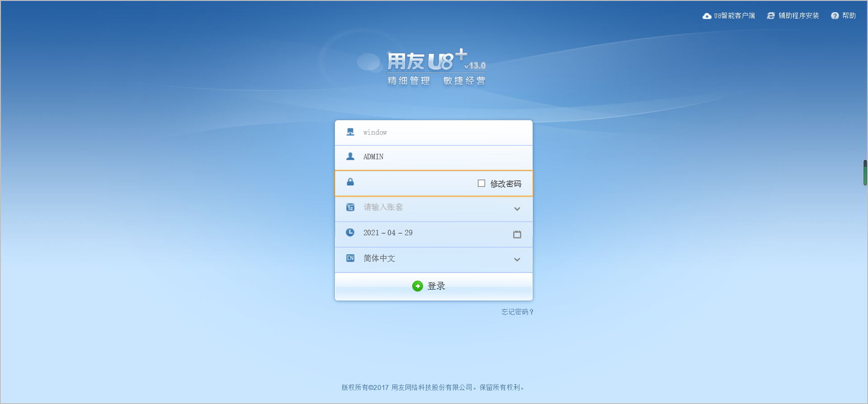Open the 帮助 link
This screenshot has width=868, height=404.
click(849, 16)
